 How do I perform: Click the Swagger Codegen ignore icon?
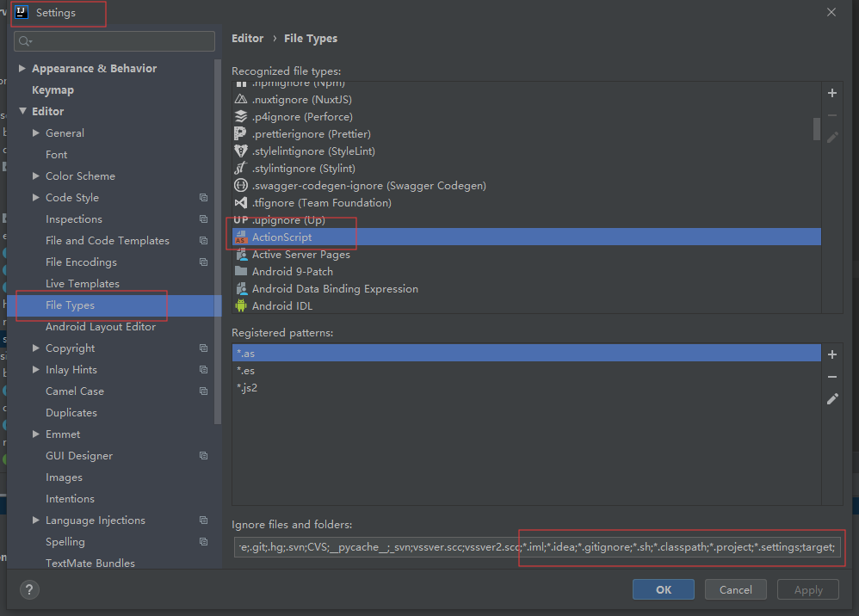pyautogui.click(x=240, y=185)
